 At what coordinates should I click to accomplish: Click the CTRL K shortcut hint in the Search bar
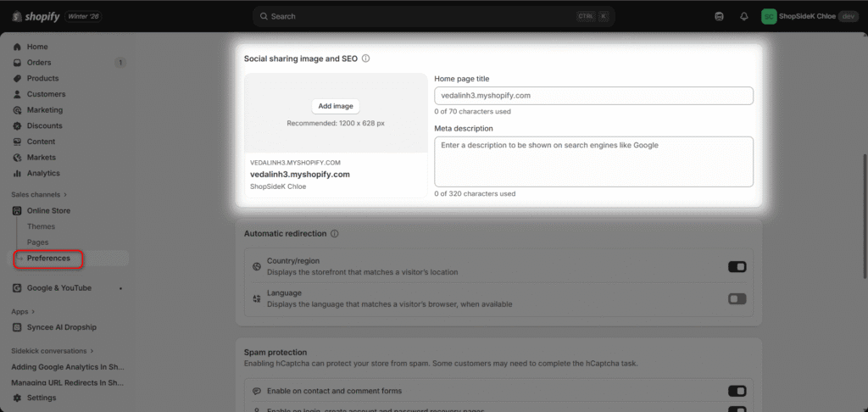click(x=593, y=17)
